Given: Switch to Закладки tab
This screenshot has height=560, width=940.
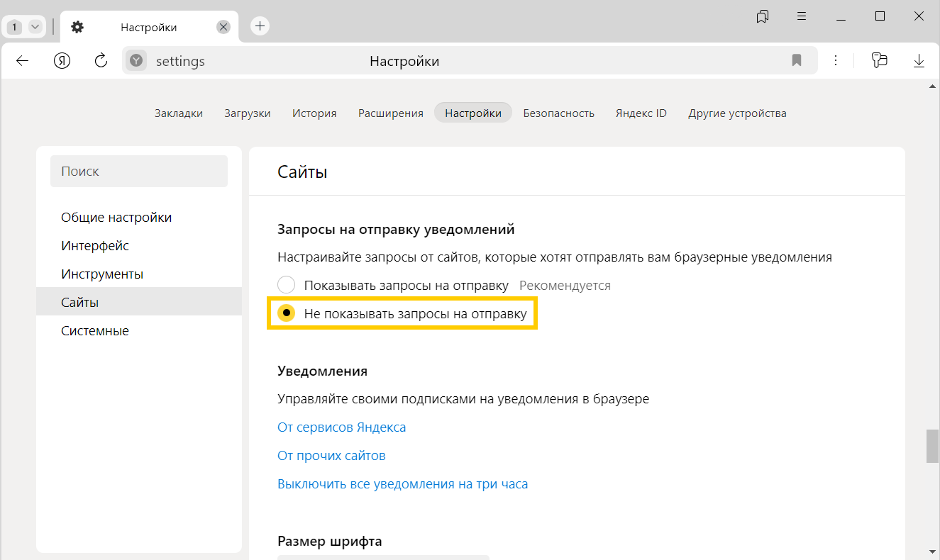Looking at the screenshot, I should (179, 113).
